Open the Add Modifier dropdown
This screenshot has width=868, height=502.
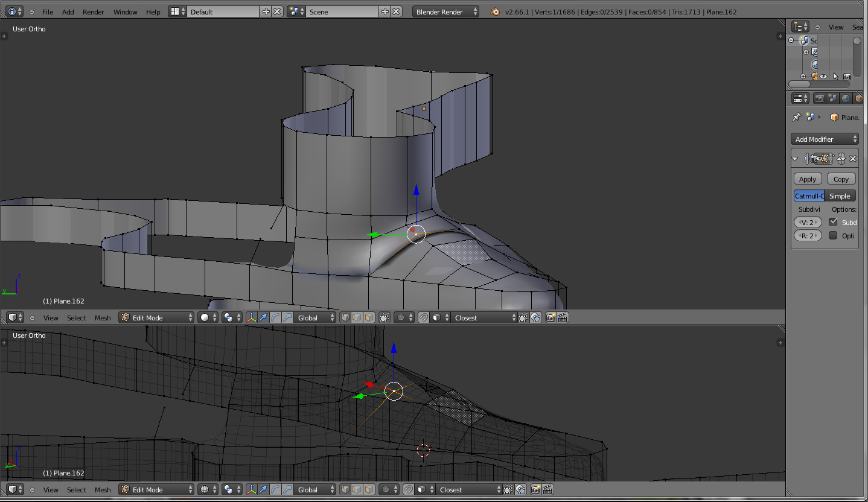pyautogui.click(x=825, y=139)
